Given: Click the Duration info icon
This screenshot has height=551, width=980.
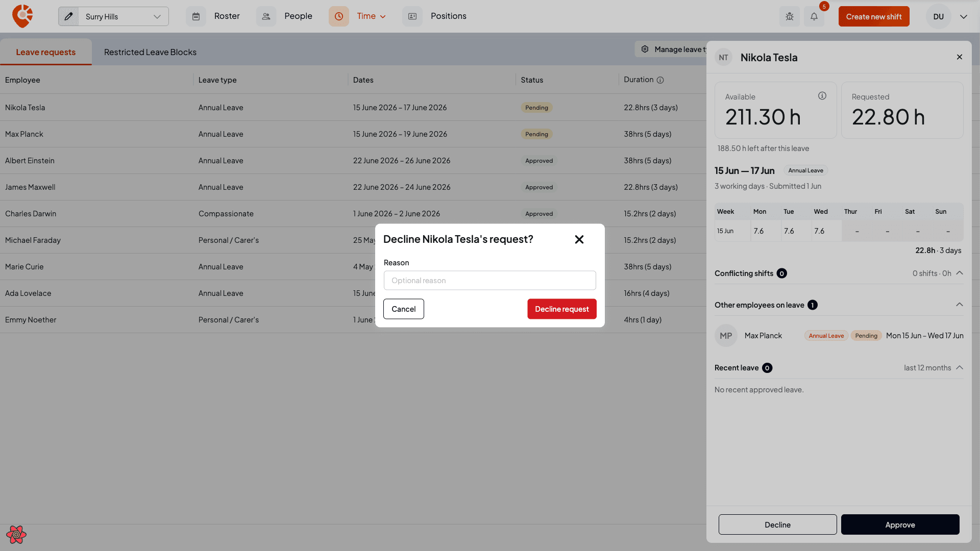Looking at the screenshot, I should click(660, 80).
